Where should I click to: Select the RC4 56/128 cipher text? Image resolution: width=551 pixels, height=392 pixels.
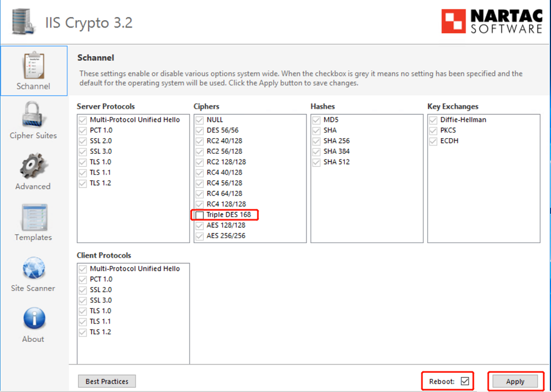[x=224, y=183]
